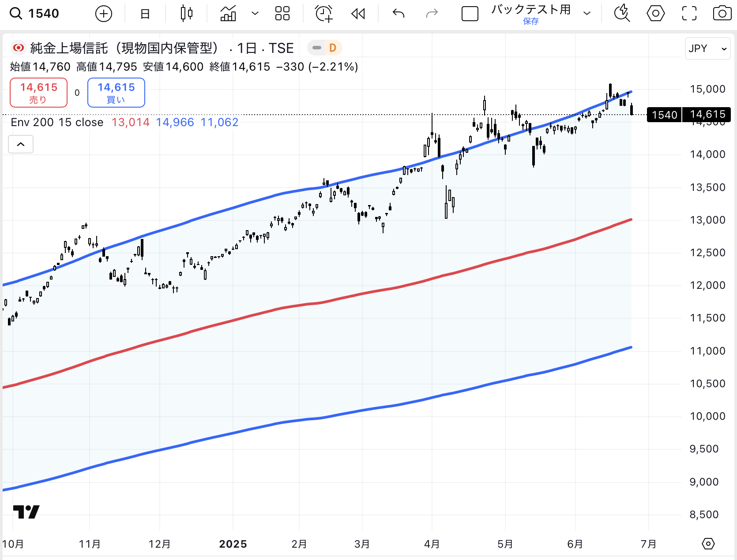Viewport: 737px width, 560px height.
Task: Toggle the D data status badge
Action: 332,48
